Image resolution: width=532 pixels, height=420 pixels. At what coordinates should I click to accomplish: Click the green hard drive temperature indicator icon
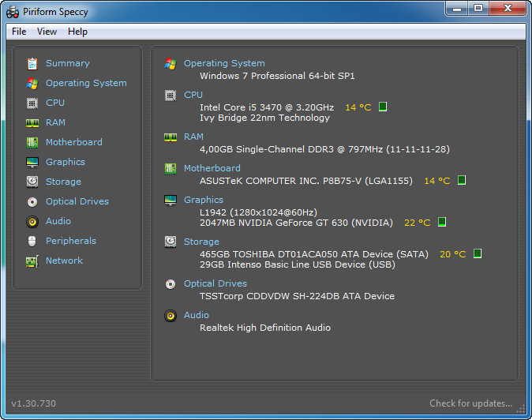tap(478, 253)
